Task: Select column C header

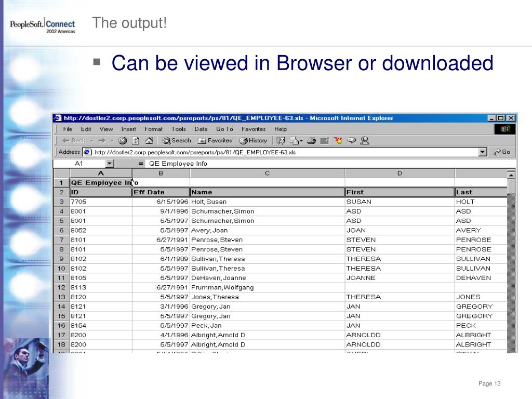Action: (x=268, y=174)
